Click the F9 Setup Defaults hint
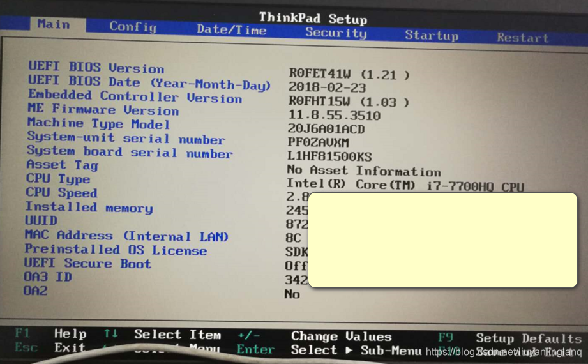Screen dimensions: 588x364 (x=510, y=338)
